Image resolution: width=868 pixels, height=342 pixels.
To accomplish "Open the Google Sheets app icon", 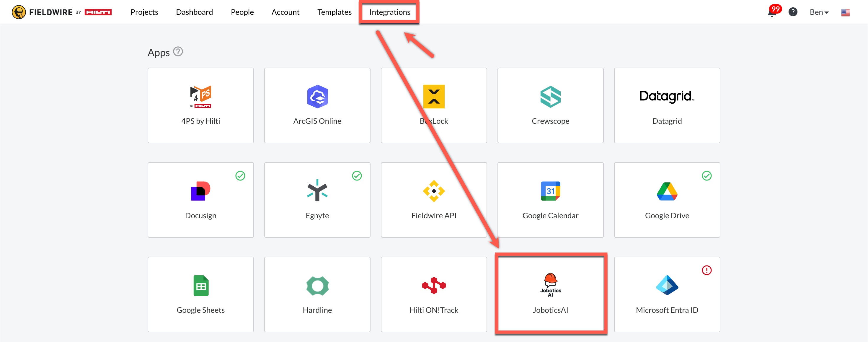I will click(200, 285).
